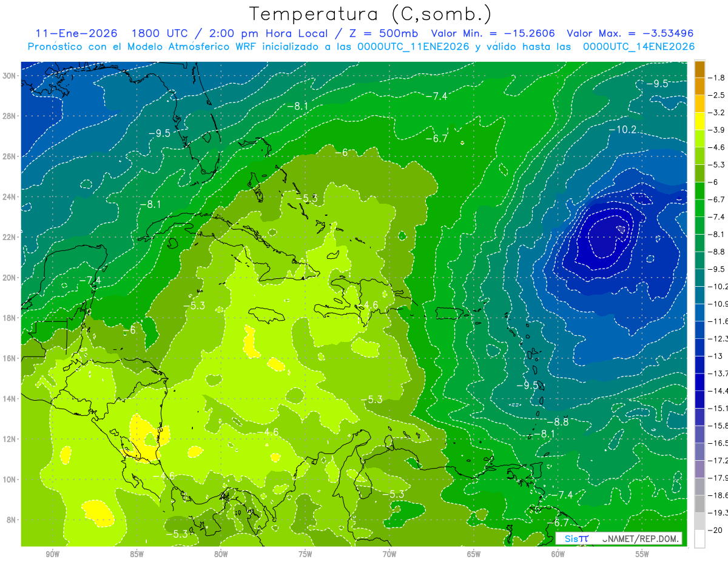Click the "-10.9" value on color scale

click(718, 303)
